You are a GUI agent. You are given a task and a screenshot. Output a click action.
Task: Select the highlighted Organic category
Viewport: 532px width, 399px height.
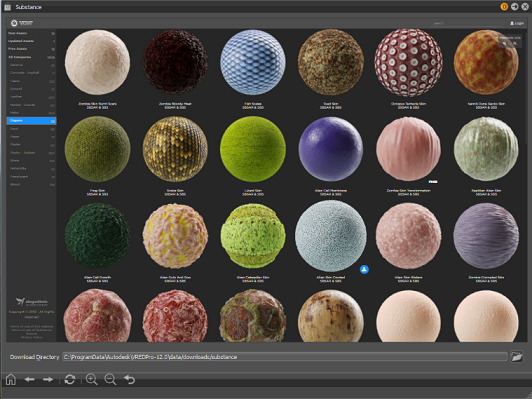(x=31, y=121)
